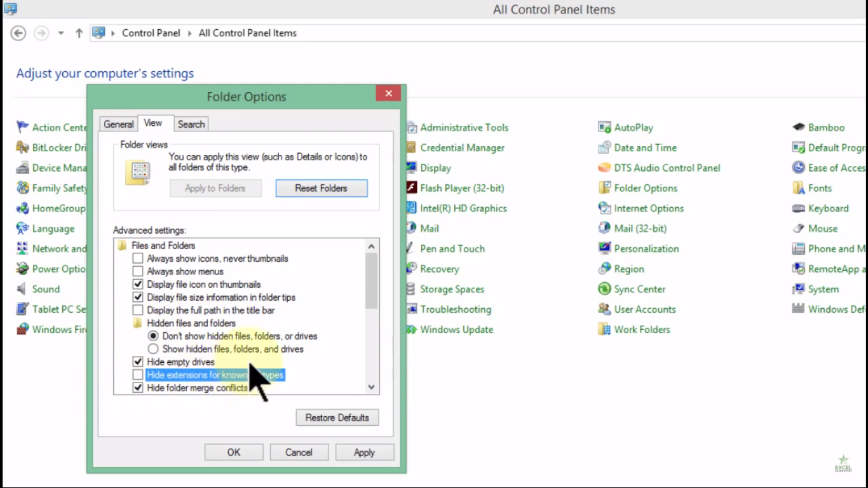Open the Language icon
868x488 pixels.
(x=45, y=228)
